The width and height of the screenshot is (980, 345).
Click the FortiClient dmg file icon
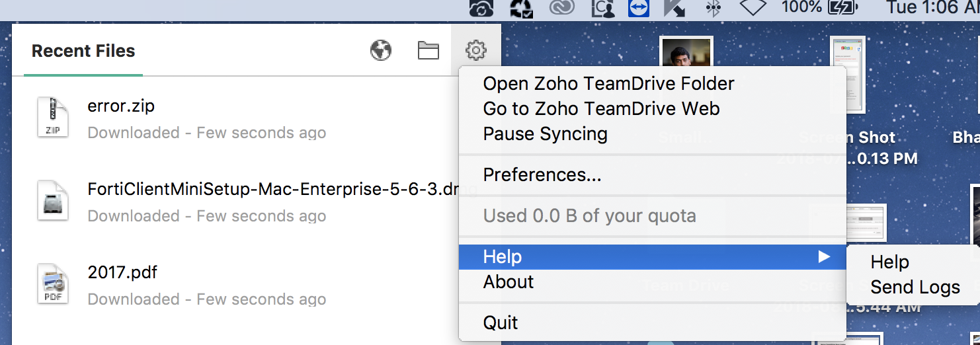(x=53, y=202)
